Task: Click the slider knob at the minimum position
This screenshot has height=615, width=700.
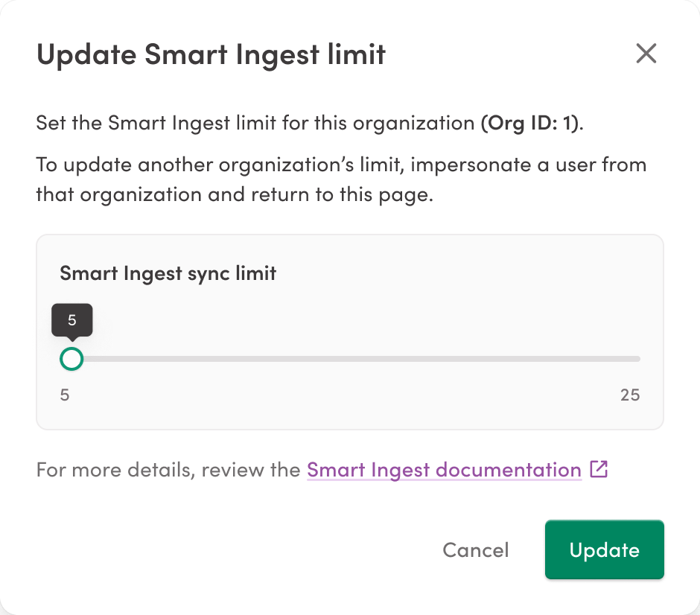Action: [71, 359]
